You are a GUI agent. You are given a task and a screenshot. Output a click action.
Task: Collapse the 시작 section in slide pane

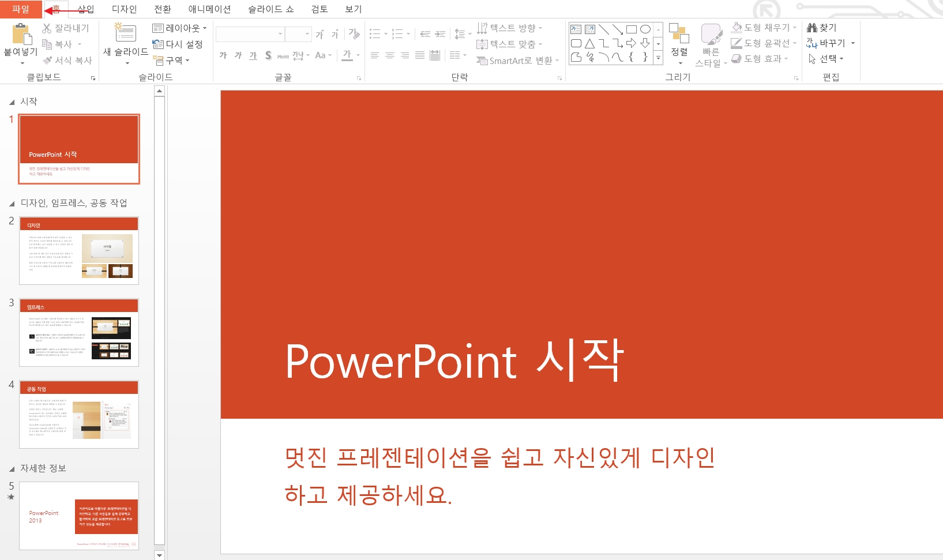12,102
